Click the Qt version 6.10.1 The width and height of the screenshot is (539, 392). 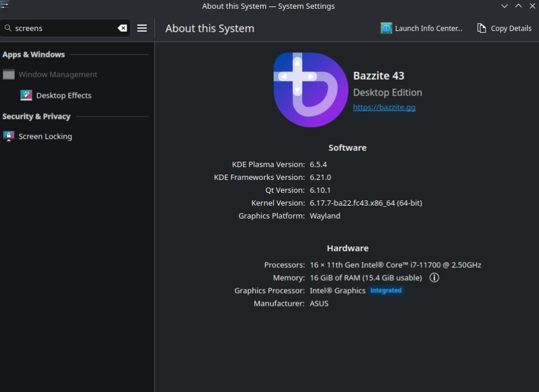tap(320, 190)
